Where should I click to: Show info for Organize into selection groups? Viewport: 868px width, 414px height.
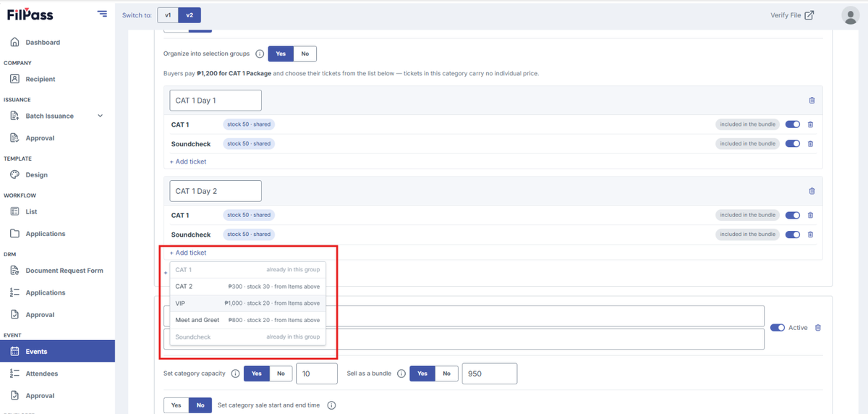(x=260, y=54)
